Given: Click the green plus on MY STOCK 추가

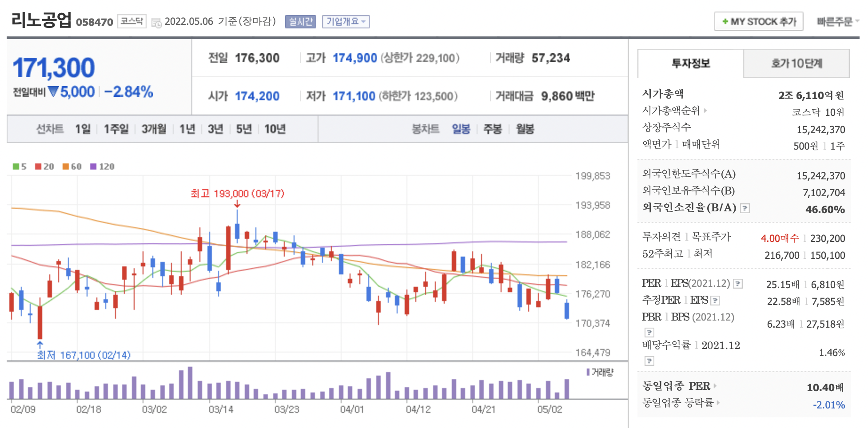Looking at the screenshot, I should (725, 21).
